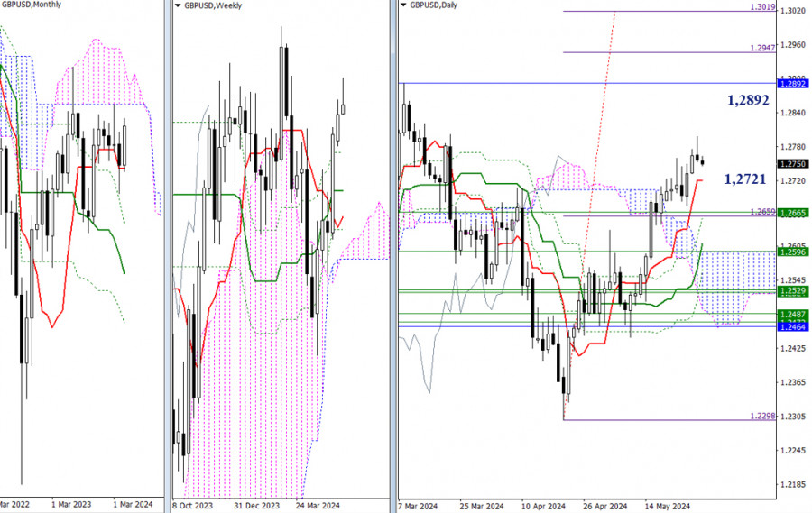Click the 1.2960 price scale value
Image resolution: width=812 pixels, height=513 pixels.
[x=793, y=45]
